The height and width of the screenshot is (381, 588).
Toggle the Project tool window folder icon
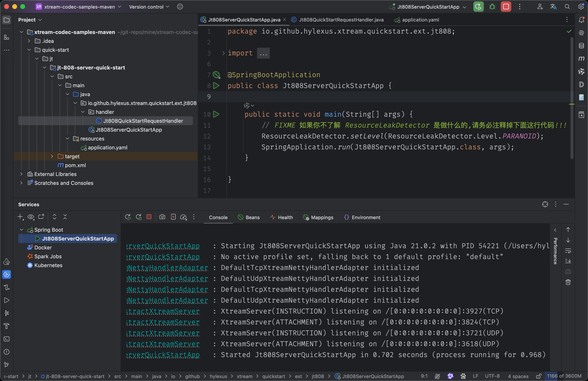(x=6, y=20)
